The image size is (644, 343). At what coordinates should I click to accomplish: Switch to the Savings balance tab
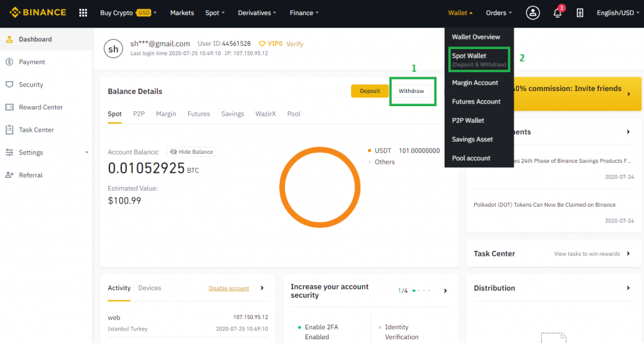click(x=233, y=114)
